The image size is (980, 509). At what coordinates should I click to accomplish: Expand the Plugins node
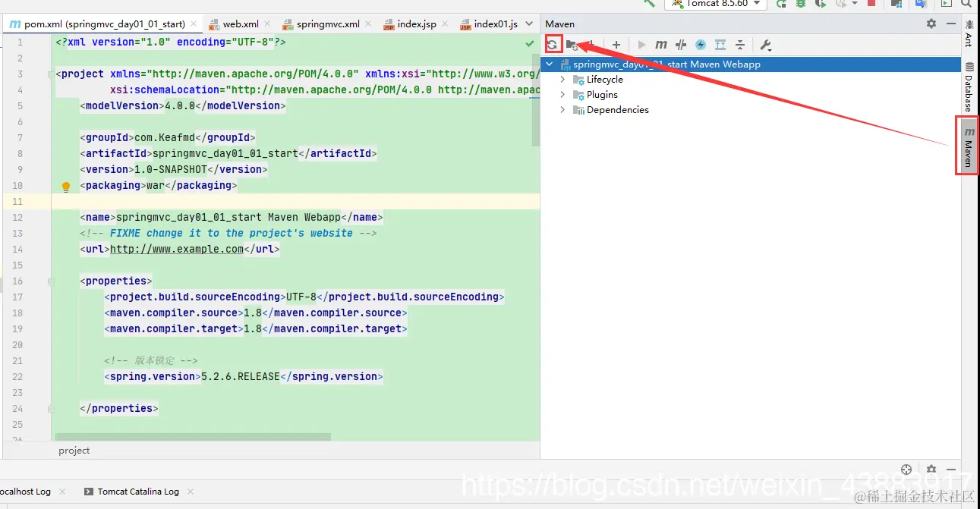(562, 95)
